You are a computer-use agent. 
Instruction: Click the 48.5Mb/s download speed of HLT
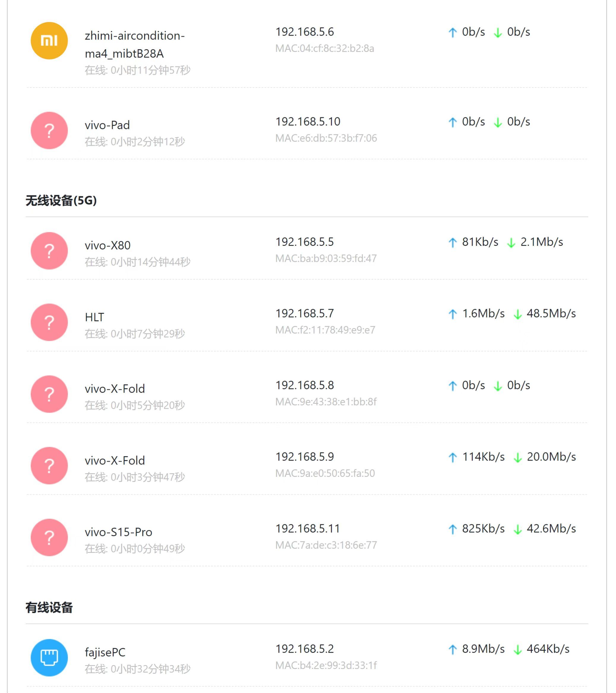pyautogui.click(x=551, y=314)
